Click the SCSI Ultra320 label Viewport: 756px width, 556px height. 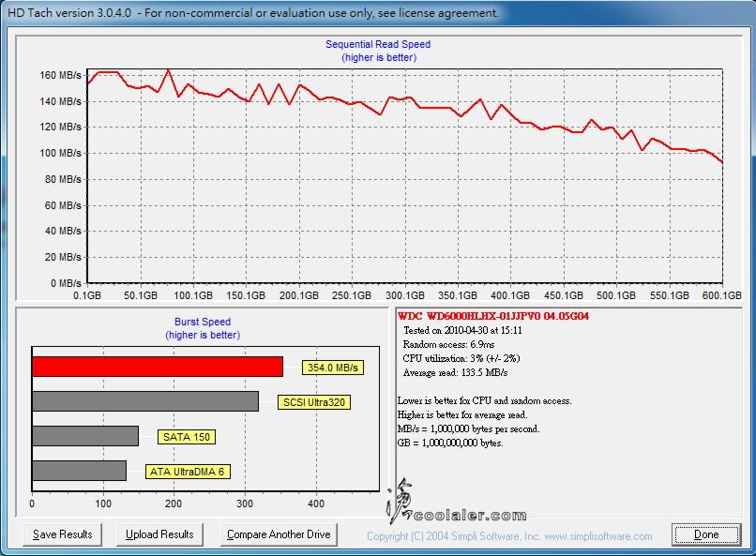pos(314,402)
